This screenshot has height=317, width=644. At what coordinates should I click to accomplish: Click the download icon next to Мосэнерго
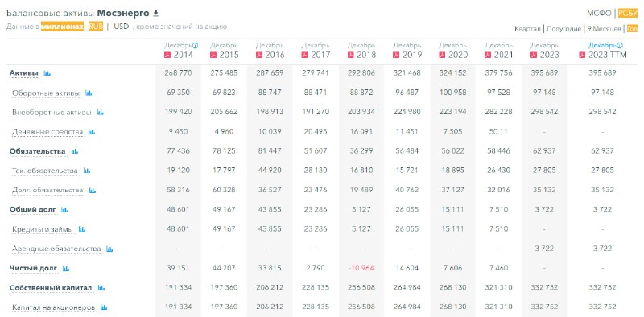click(155, 14)
